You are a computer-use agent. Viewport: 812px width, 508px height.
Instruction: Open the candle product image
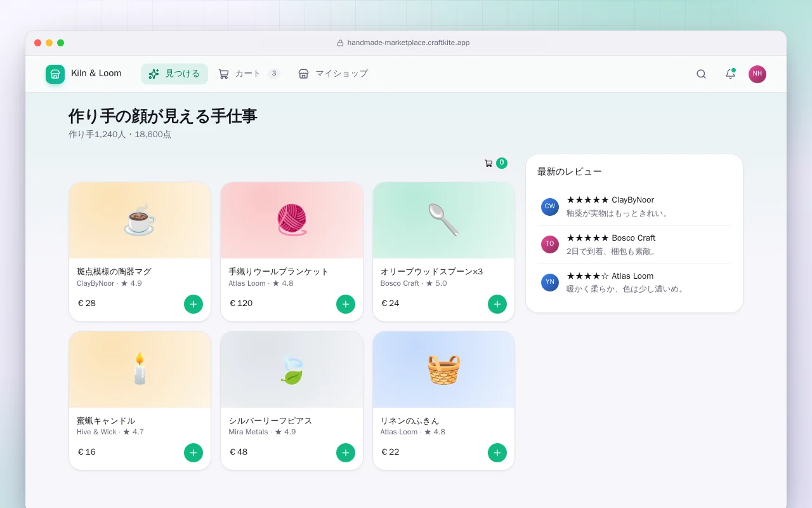coord(140,370)
